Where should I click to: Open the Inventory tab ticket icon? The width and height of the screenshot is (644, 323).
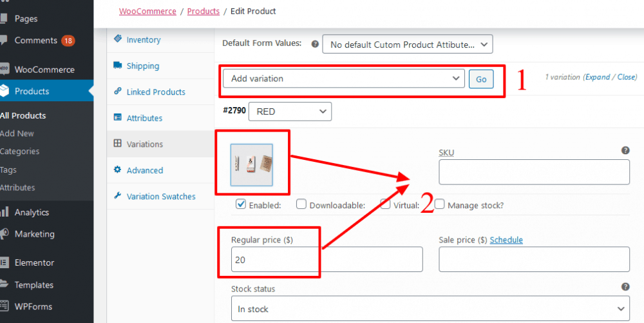click(x=118, y=39)
